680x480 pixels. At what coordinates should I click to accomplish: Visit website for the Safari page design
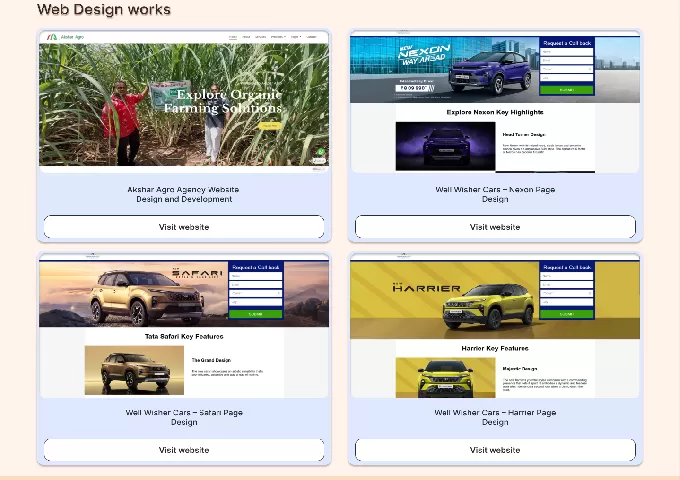click(x=184, y=450)
